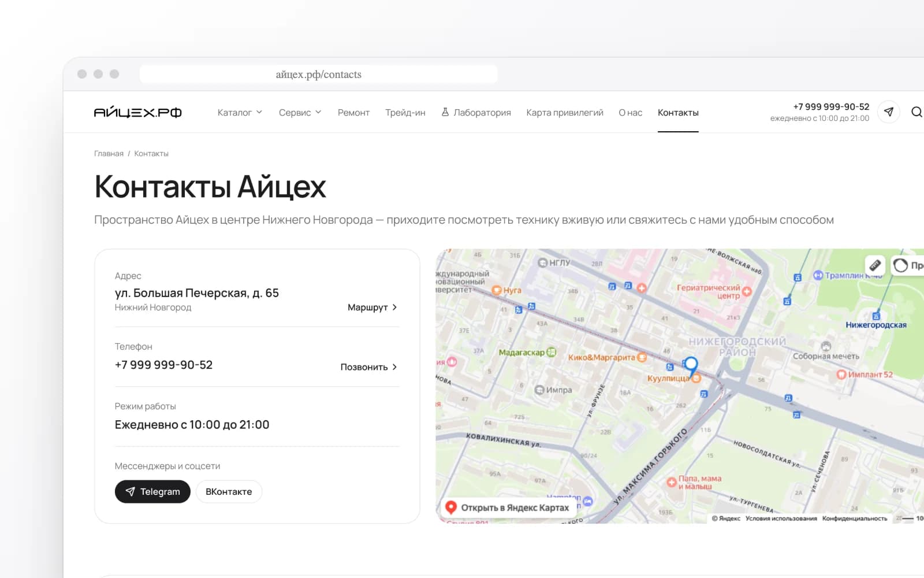Click Конфиденциальность link on the map
This screenshot has height=578, width=924.
(x=855, y=518)
